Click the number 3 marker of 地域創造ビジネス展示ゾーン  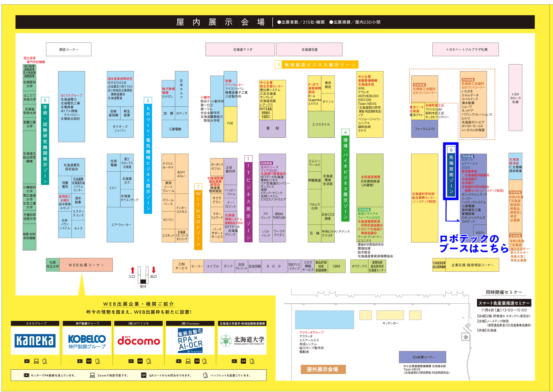coord(278,65)
